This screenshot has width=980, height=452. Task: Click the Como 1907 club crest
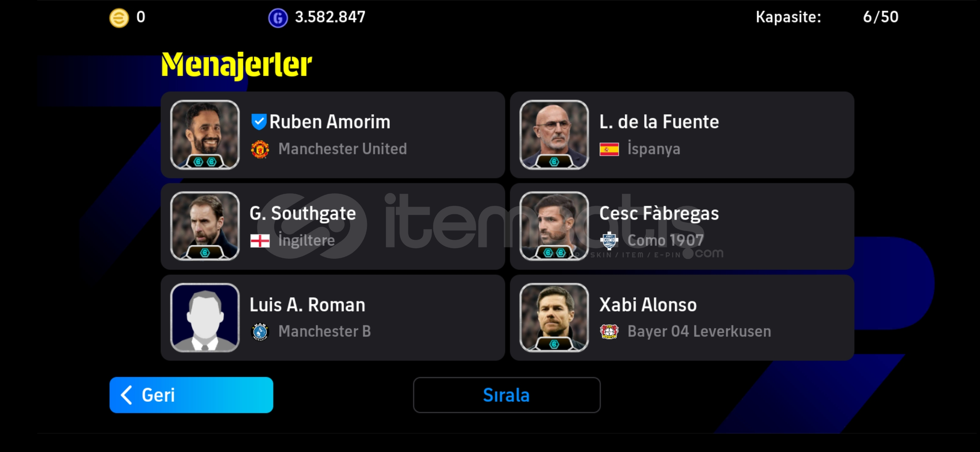609,240
